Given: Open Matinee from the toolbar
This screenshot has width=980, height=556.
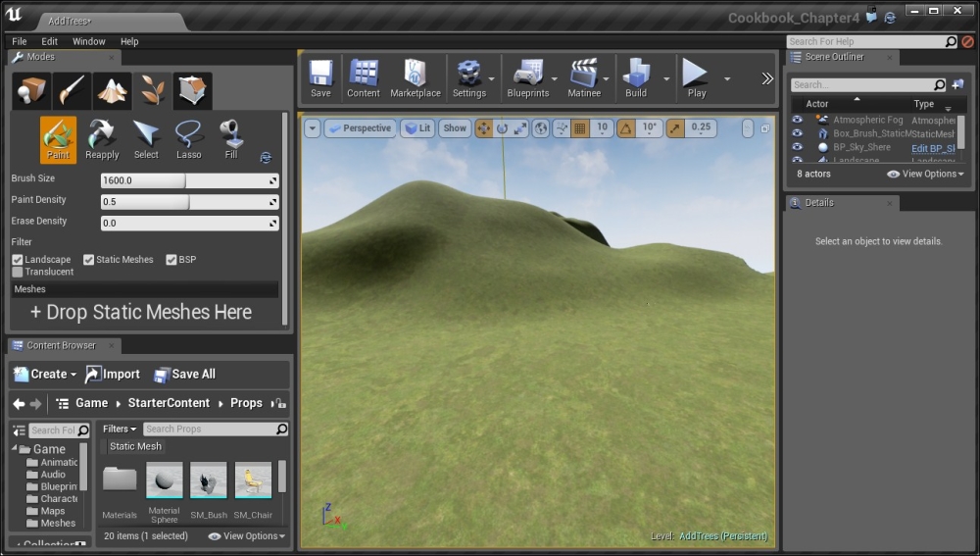Looking at the screenshot, I should (584, 78).
